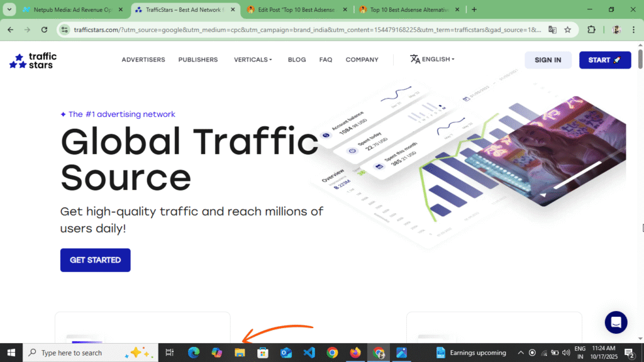Open the Chrome extensions puzzle icon
Viewport: 644px width, 362px height.
(591, 29)
